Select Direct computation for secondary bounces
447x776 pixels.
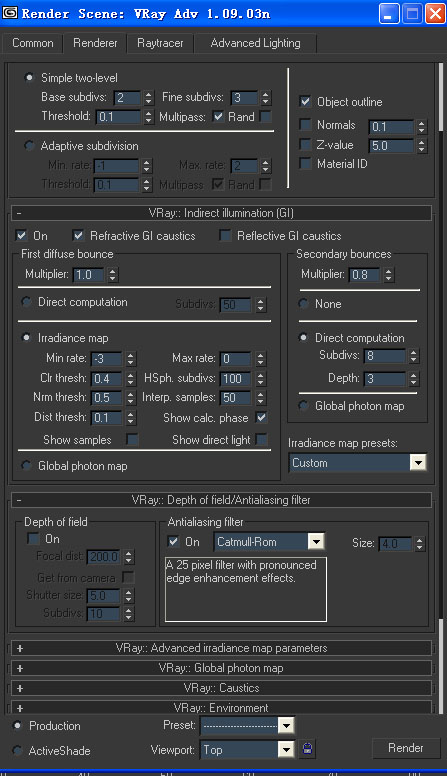point(303,338)
